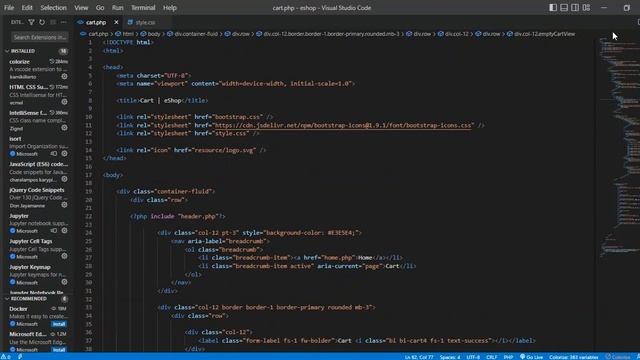Open customize layout icon in title bar

pos(586,7)
